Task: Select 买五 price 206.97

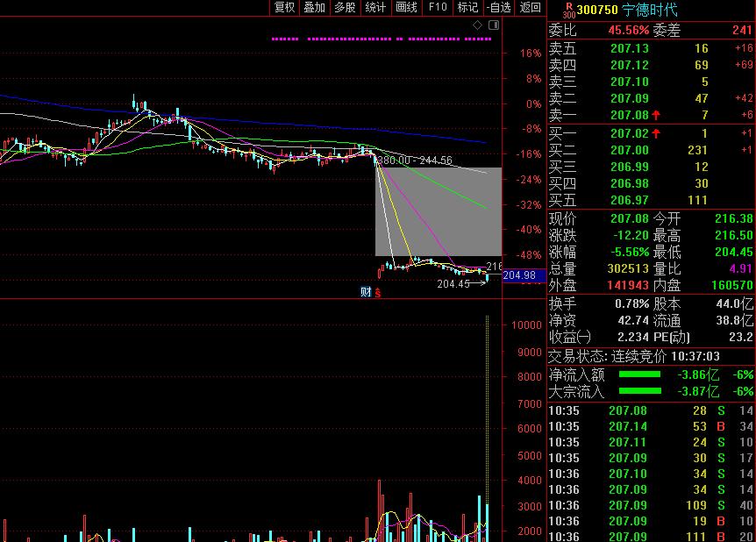Action: click(x=629, y=200)
